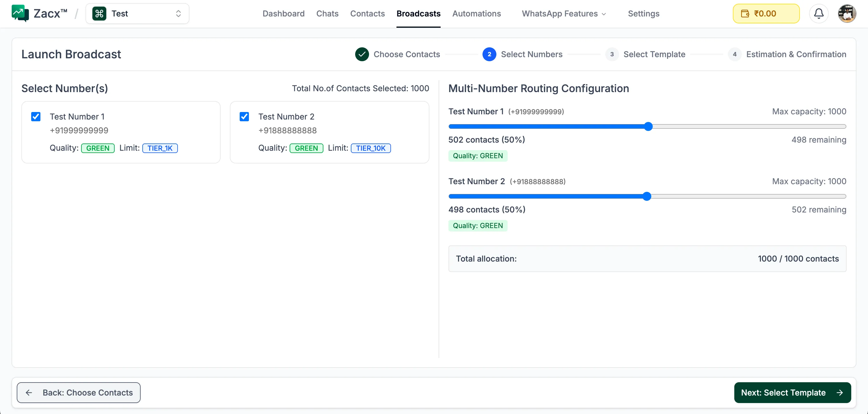Viewport: 868px width, 414px height.
Task: Click the Test Number 1 allocation slider handle
Action: tap(648, 127)
